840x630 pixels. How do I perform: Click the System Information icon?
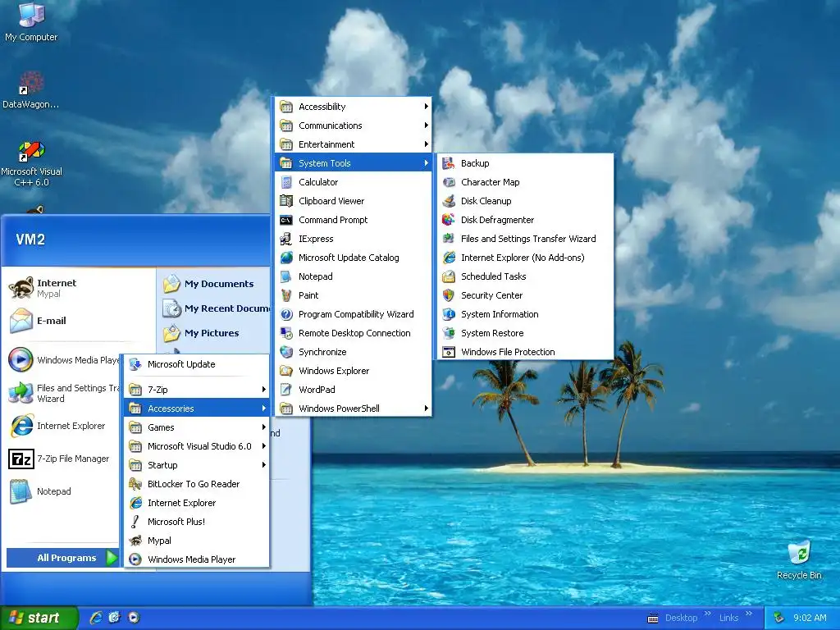pyautogui.click(x=449, y=314)
